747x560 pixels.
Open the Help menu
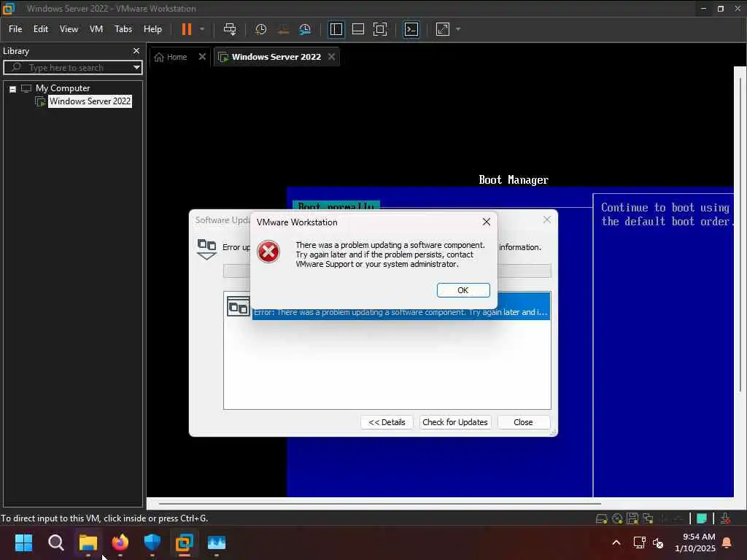coord(152,29)
